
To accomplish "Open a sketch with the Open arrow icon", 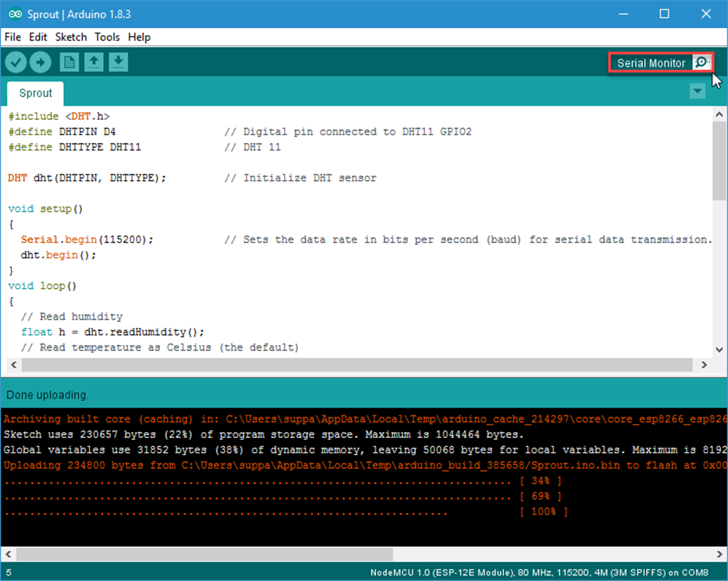I will [x=94, y=62].
